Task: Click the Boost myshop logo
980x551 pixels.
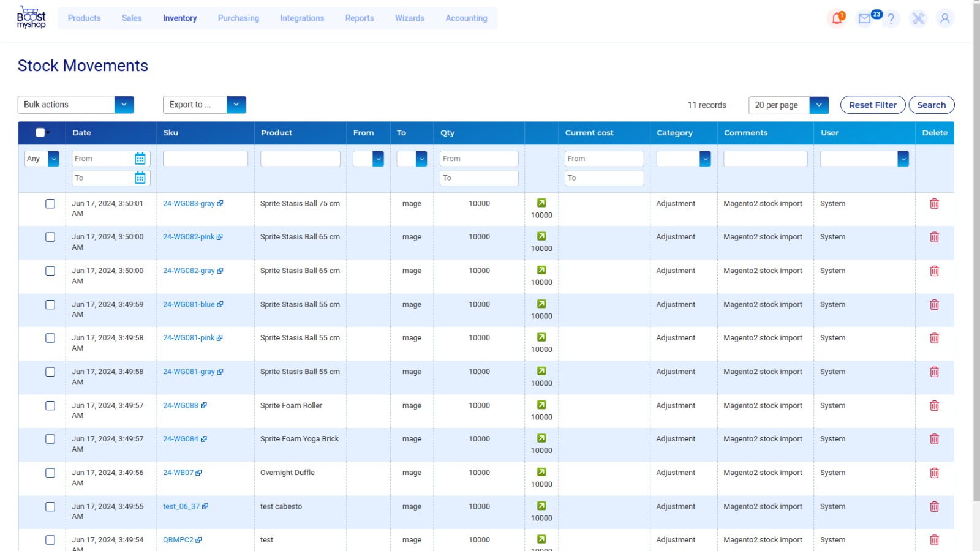Action: [31, 17]
